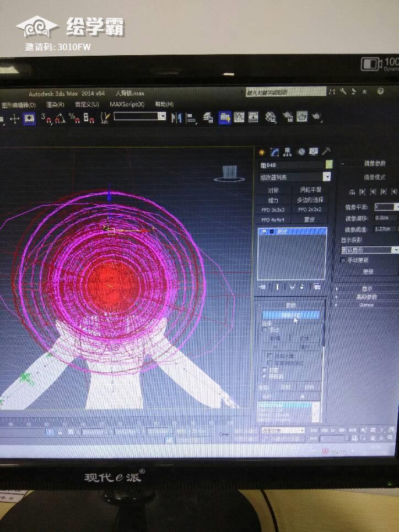The height and width of the screenshot is (532, 399).
Task: Apply the 对称 modifier button
Action: (274, 190)
